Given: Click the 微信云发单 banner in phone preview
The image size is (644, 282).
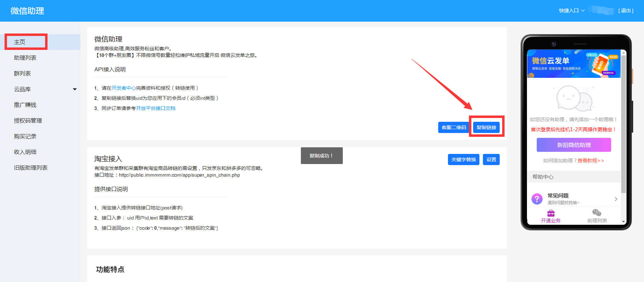Looking at the screenshot, I should pyautogui.click(x=574, y=64).
